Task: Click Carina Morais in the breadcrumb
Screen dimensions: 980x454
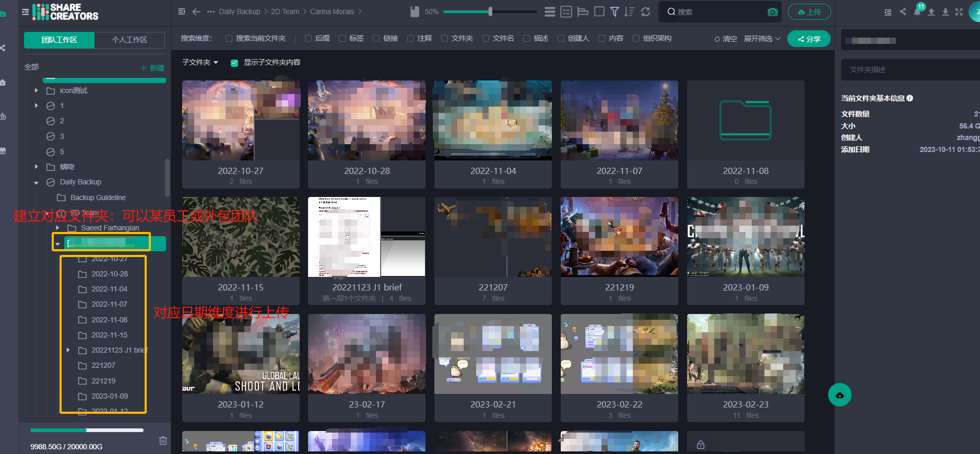Action: pyautogui.click(x=332, y=11)
